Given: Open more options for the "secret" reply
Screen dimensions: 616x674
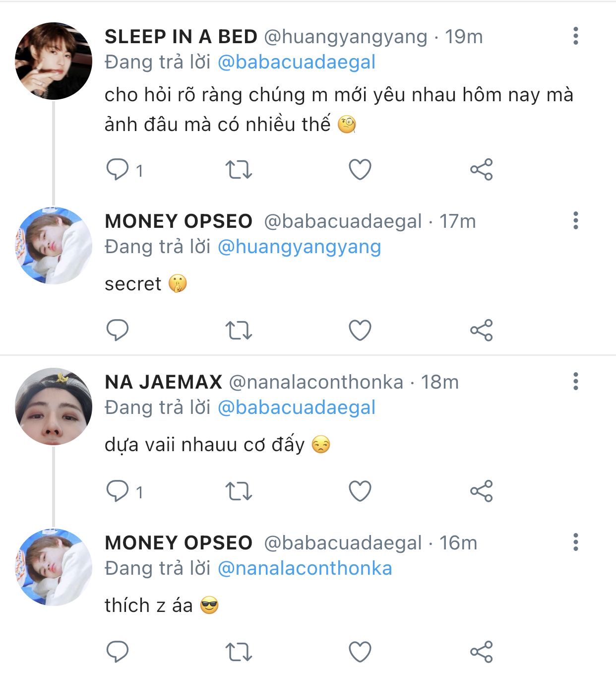Looking at the screenshot, I should point(575,221).
